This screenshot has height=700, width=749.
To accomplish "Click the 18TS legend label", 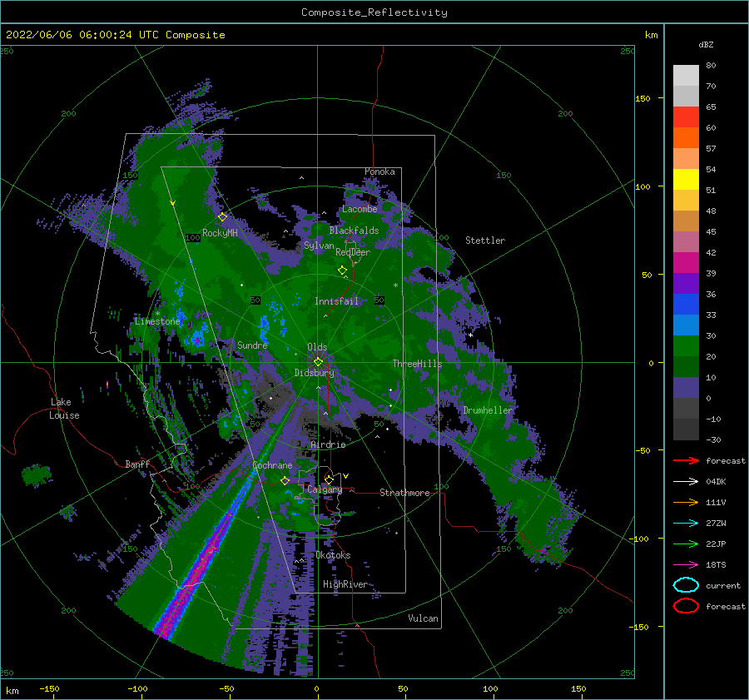I will tap(716, 565).
